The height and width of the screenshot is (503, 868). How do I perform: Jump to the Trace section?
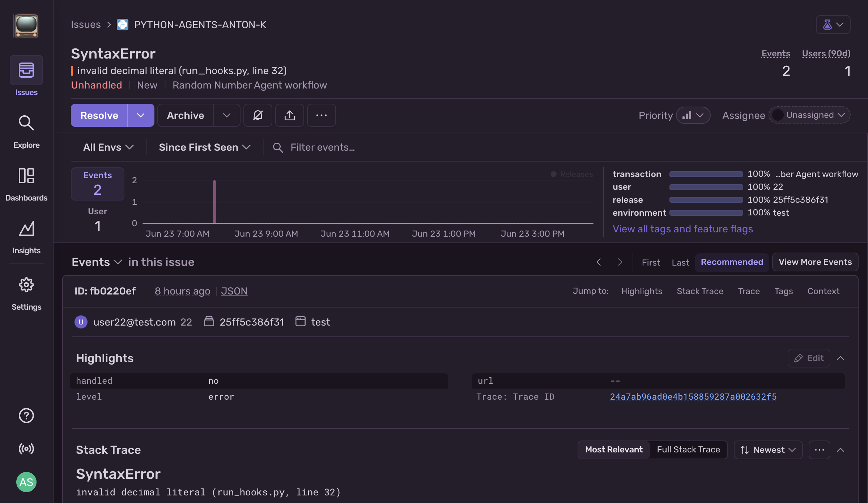pyautogui.click(x=749, y=291)
